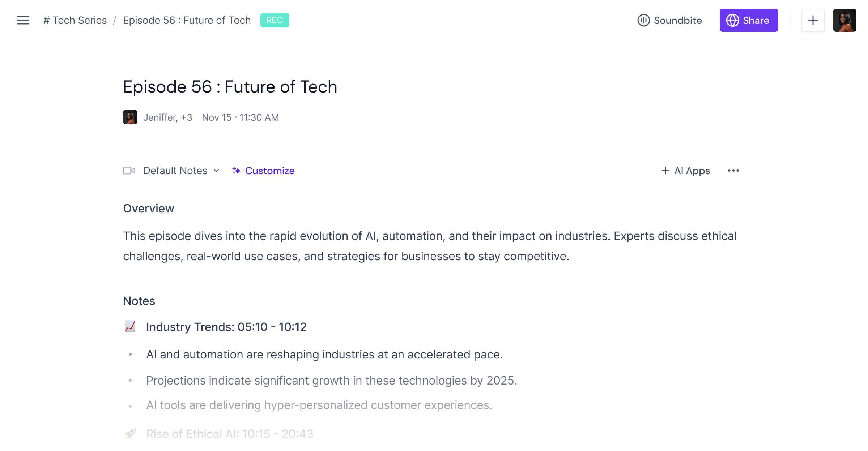Viewport: 868px width, 451px height.
Task: Click the plus icon next to AI Apps
Action: pos(665,171)
